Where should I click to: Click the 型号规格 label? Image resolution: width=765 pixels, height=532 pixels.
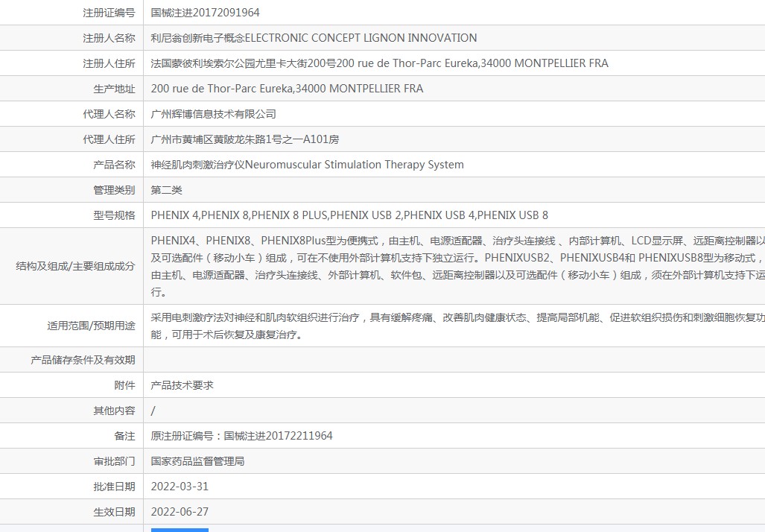point(114,216)
